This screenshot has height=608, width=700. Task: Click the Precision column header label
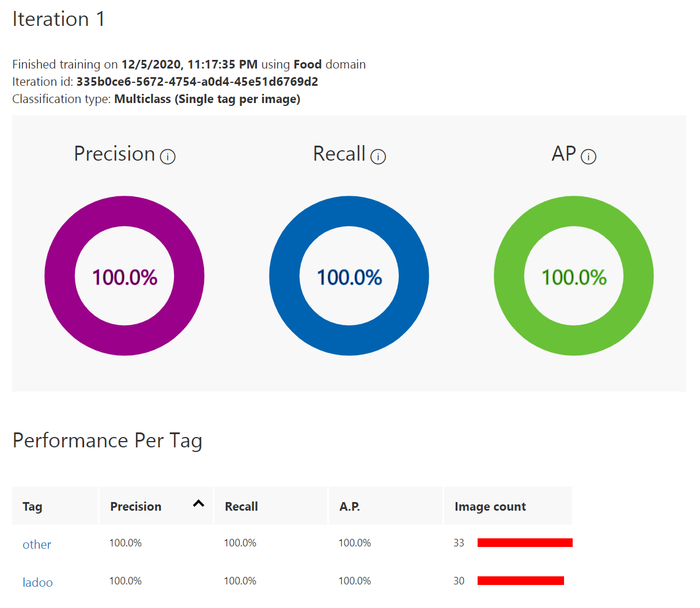[136, 507]
